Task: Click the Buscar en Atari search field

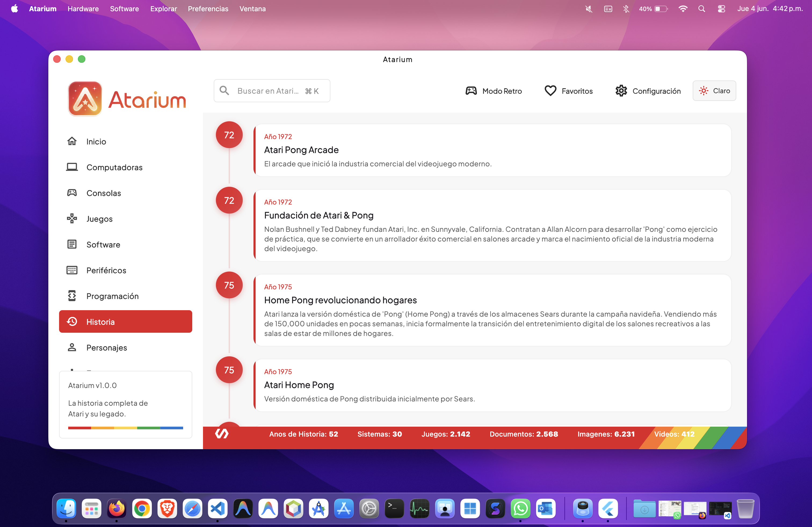Action: [x=272, y=90]
